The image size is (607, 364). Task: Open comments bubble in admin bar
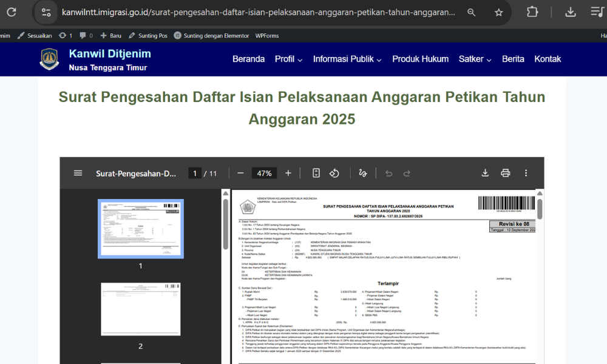coord(86,36)
